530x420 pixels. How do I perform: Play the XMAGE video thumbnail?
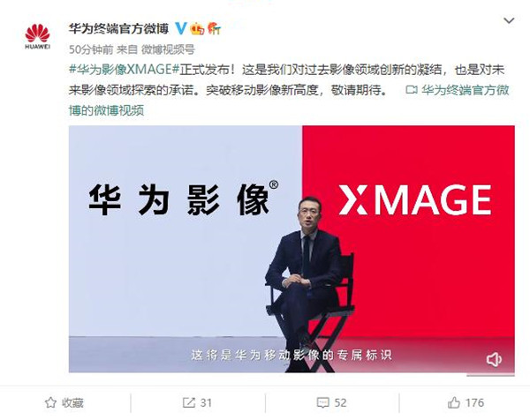pos(291,249)
